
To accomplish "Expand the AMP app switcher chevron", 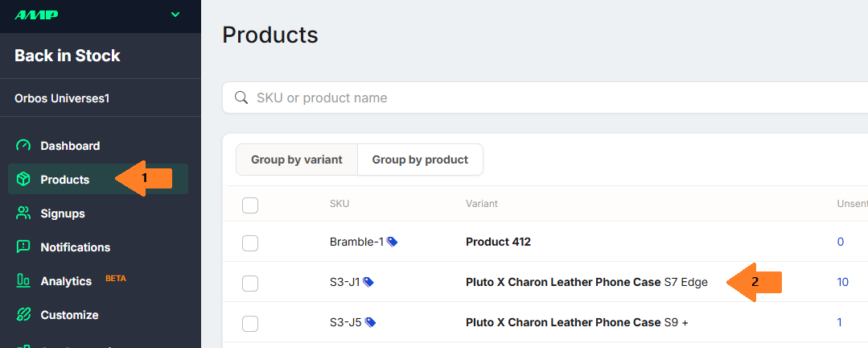I will click(175, 14).
